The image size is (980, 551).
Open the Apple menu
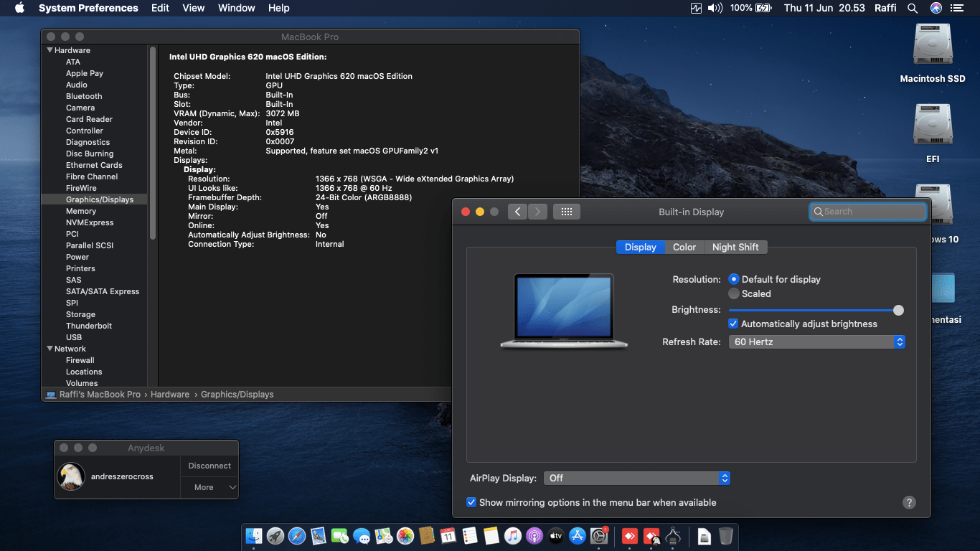19,8
